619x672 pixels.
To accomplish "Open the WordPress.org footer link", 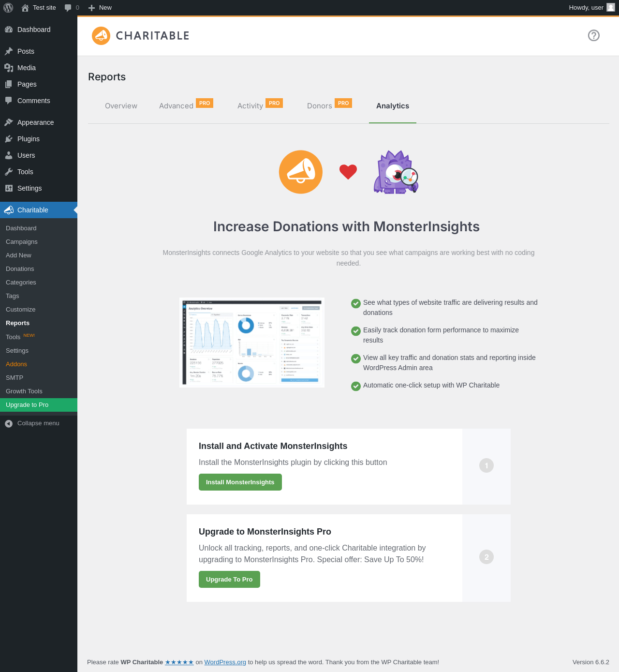I will pos(225,662).
